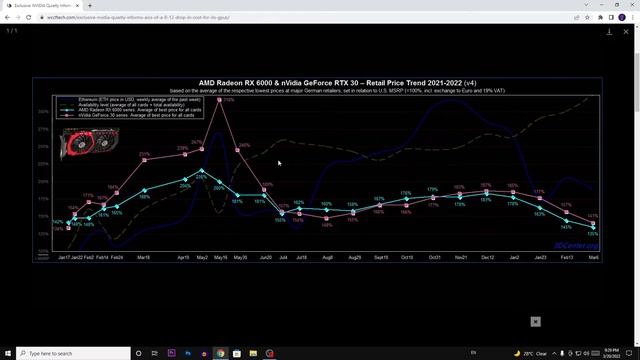Click the Type here to search box
Image resolution: width=640 pixels, height=360 pixels.
pyautogui.click(x=73, y=353)
